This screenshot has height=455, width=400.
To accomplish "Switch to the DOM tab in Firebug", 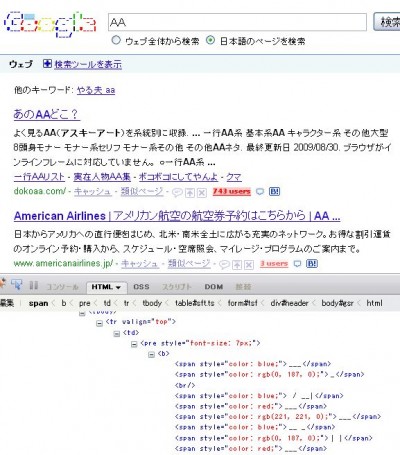I will [214, 287].
